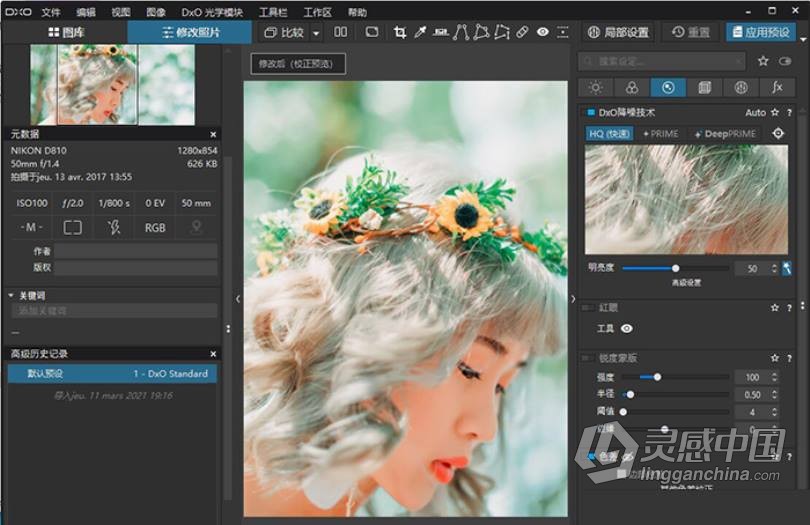This screenshot has width=810, height=525.
Task: Click the author input field
Action: click(x=135, y=251)
